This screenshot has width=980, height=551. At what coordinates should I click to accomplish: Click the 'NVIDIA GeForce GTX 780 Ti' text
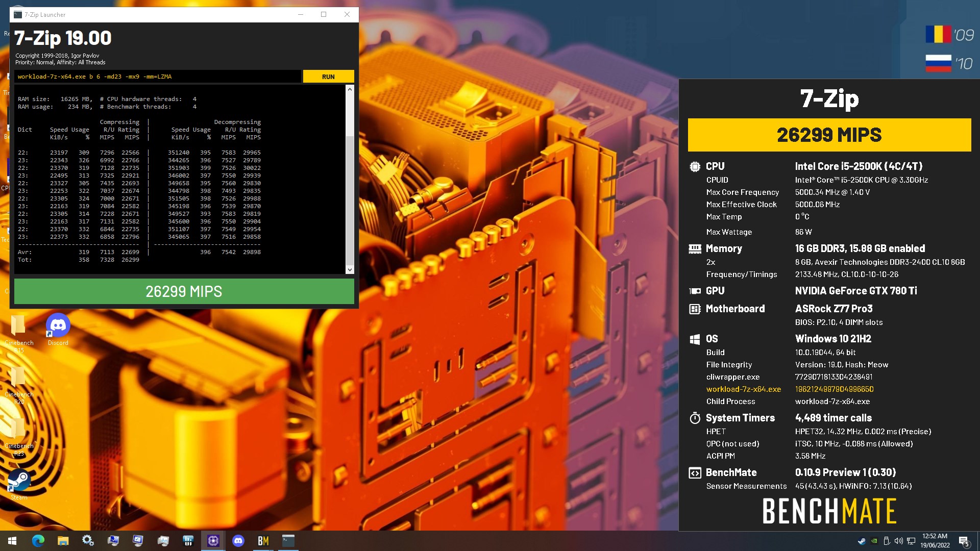[x=856, y=291]
